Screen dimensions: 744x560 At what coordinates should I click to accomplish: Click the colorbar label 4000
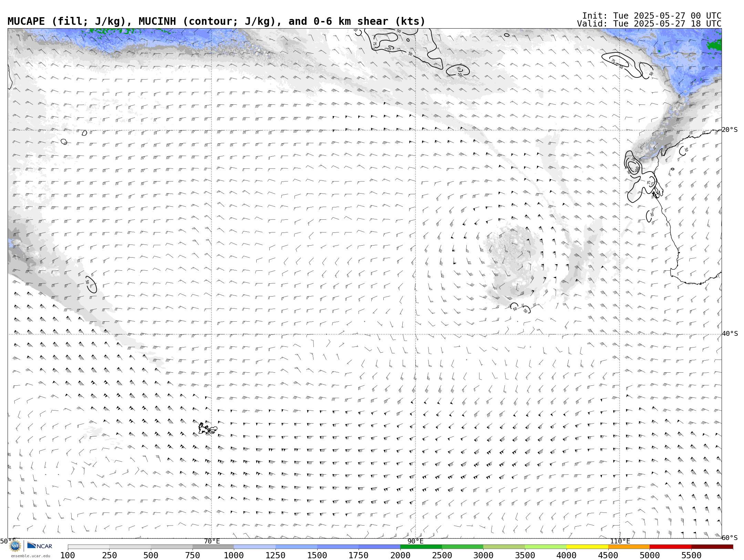(567, 556)
